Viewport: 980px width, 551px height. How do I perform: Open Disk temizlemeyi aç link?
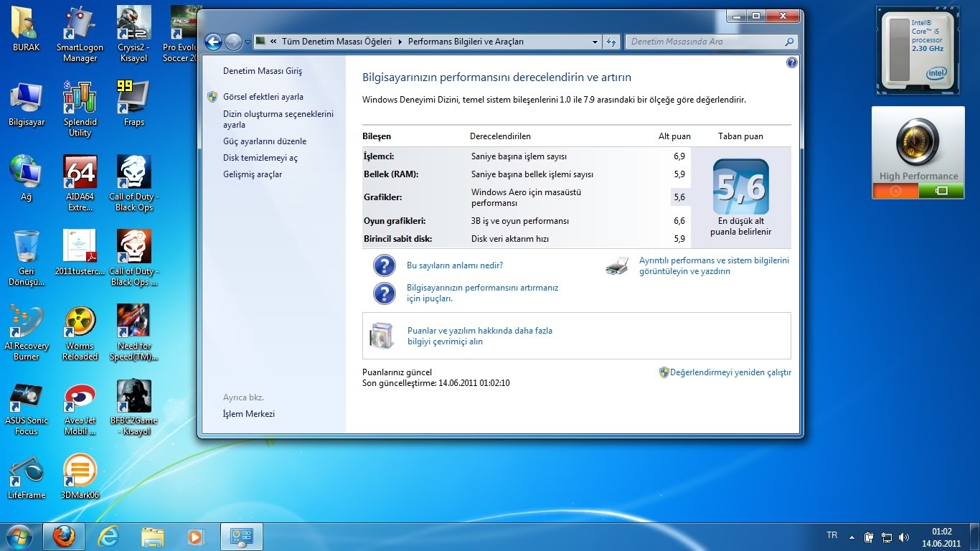point(260,158)
